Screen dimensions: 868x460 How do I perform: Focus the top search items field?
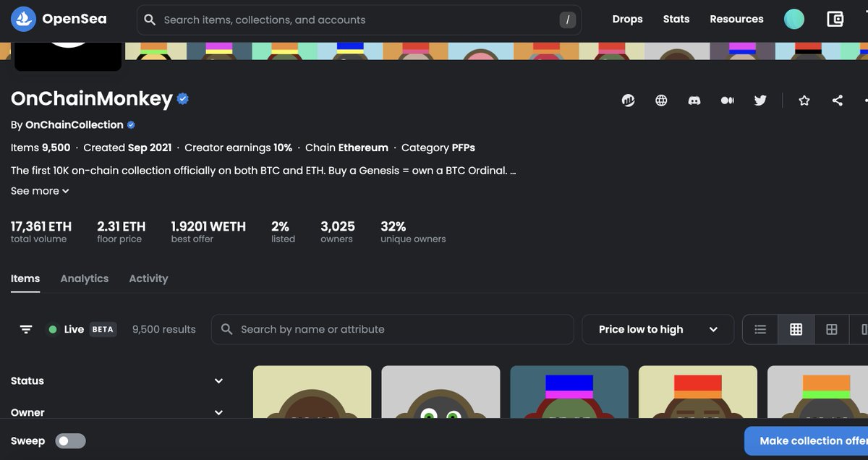(359, 20)
